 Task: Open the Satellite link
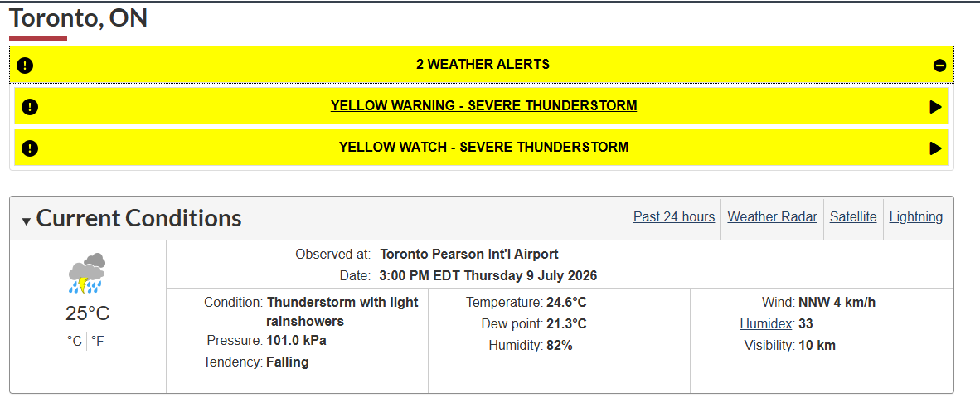click(853, 216)
